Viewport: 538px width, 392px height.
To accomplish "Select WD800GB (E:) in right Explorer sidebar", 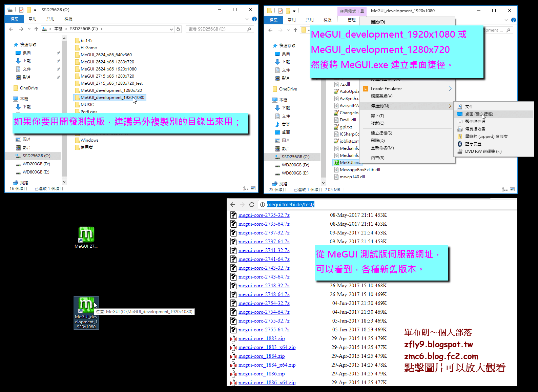I will pyautogui.click(x=295, y=173).
